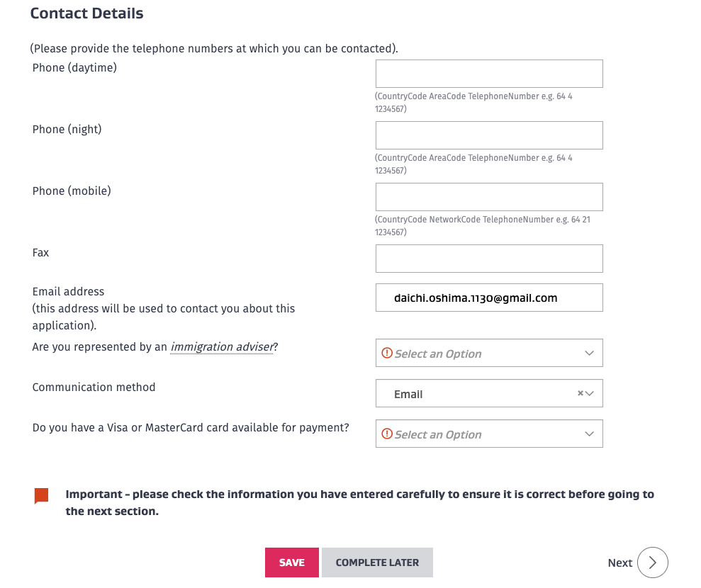Click the Next text label
Image resolution: width=701 pixels, height=588 pixels.
(x=619, y=562)
